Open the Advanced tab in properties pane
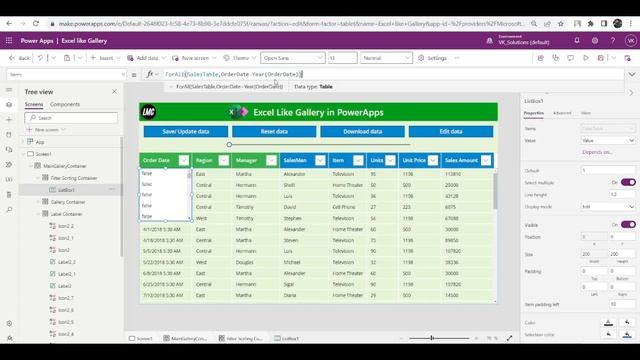Screen dimensions: 640x360 click(x=562, y=113)
